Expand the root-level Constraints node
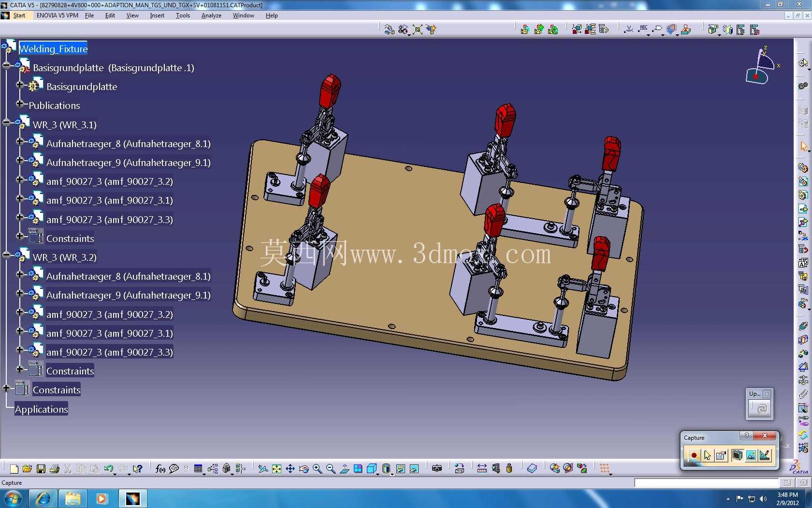 pyautogui.click(x=6, y=388)
